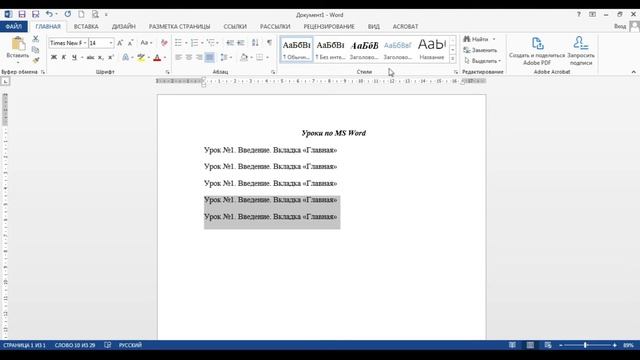Switch to the ДИЗАЙН tab
Screen dimensions: 640x360
[x=124, y=27]
